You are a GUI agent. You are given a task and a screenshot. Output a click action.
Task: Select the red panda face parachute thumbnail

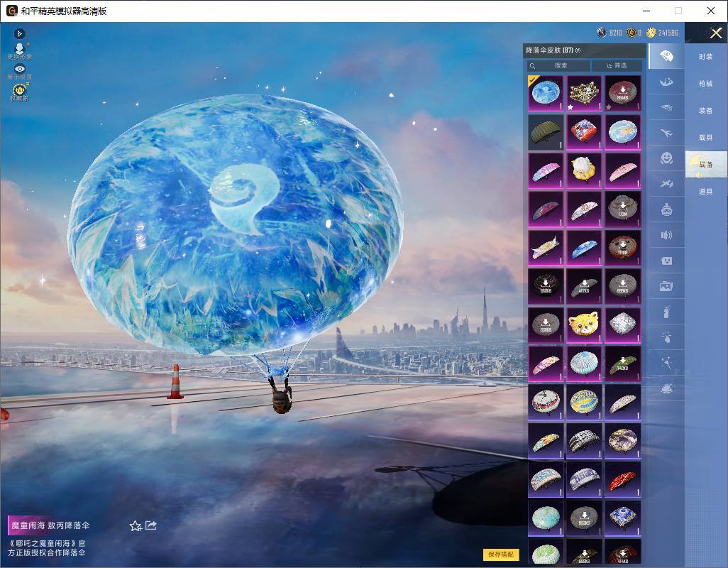[x=584, y=324]
